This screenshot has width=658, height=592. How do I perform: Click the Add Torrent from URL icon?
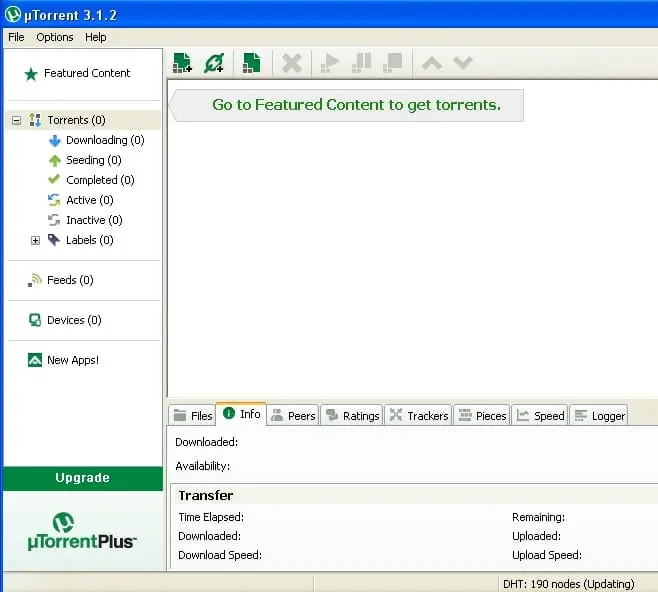(214, 63)
